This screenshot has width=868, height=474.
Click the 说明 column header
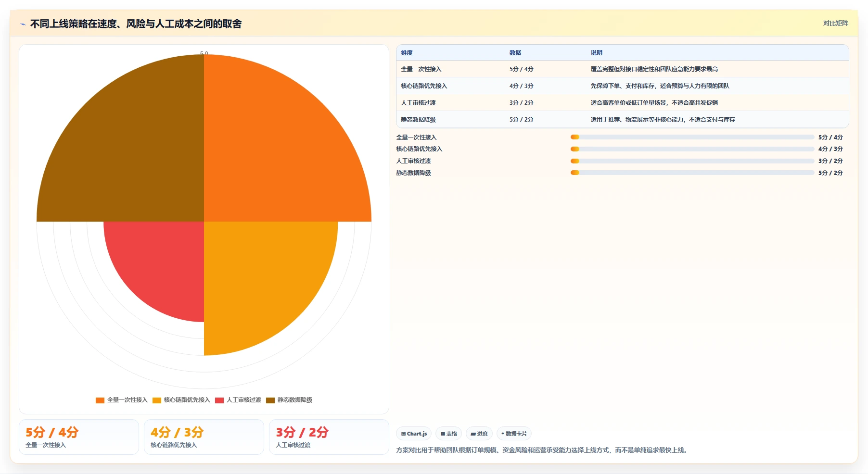tap(597, 53)
